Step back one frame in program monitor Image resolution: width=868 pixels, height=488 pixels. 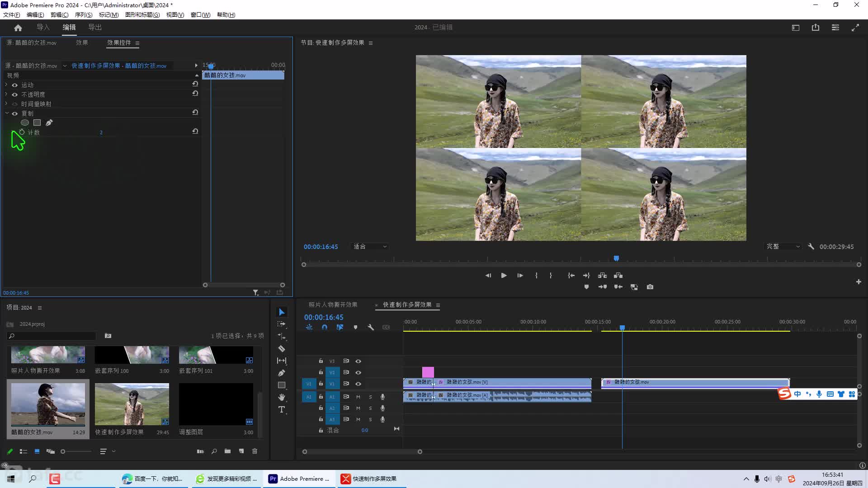pos(488,276)
